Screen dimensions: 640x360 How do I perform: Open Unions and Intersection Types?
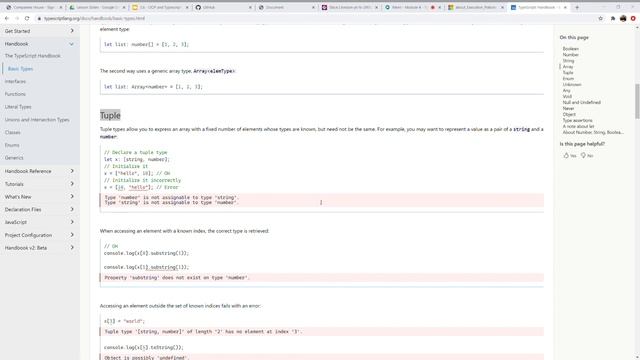[37, 120]
